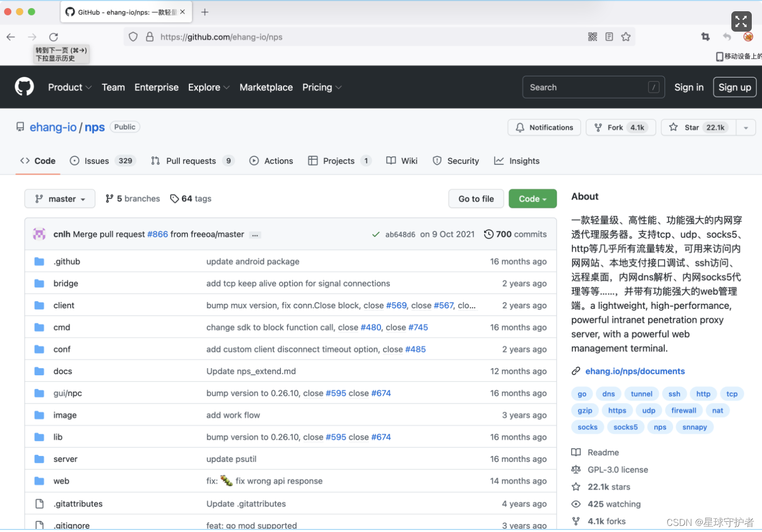Open the 700 commits history

tap(515, 234)
